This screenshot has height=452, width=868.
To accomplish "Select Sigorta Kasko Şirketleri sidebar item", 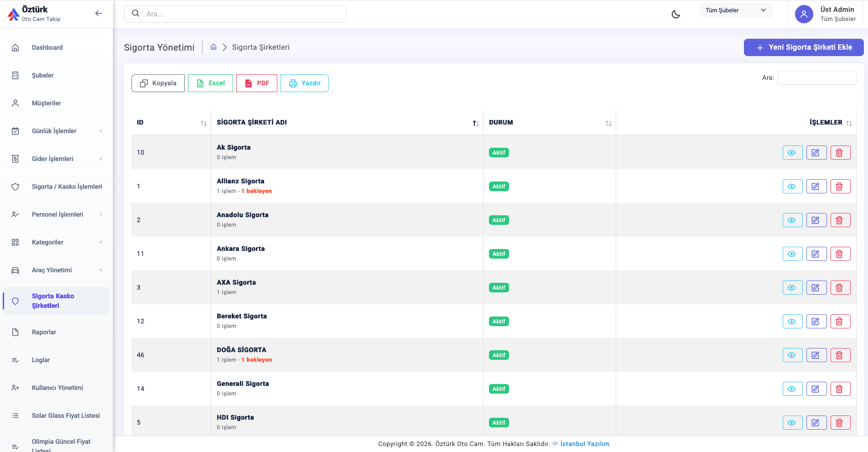I will coord(56,301).
